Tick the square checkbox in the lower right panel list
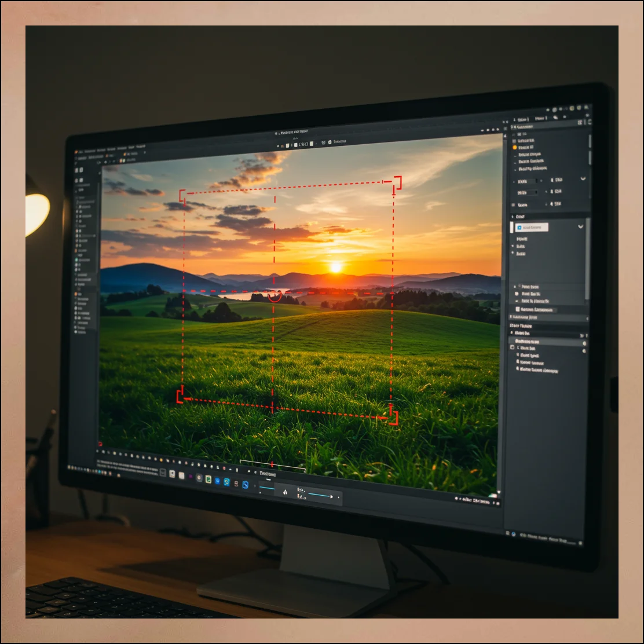This screenshot has height=644, width=644. 512,347
